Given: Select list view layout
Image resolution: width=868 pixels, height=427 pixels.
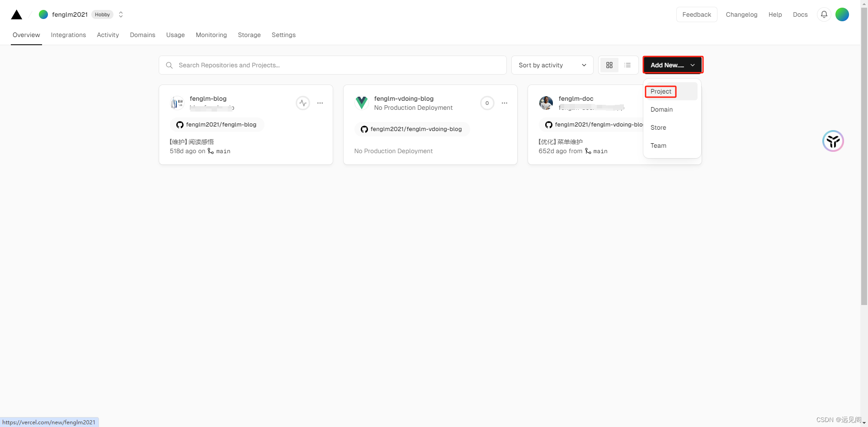Looking at the screenshot, I should click(627, 65).
